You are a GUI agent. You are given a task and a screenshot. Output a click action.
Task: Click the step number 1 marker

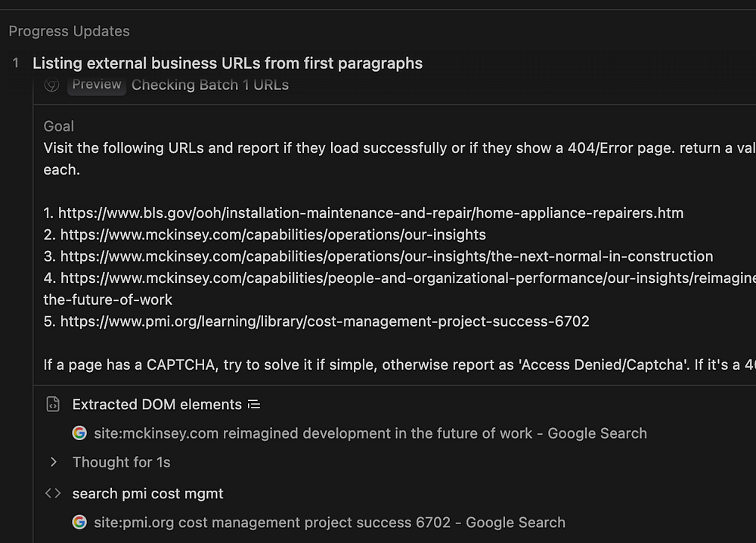click(16, 64)
